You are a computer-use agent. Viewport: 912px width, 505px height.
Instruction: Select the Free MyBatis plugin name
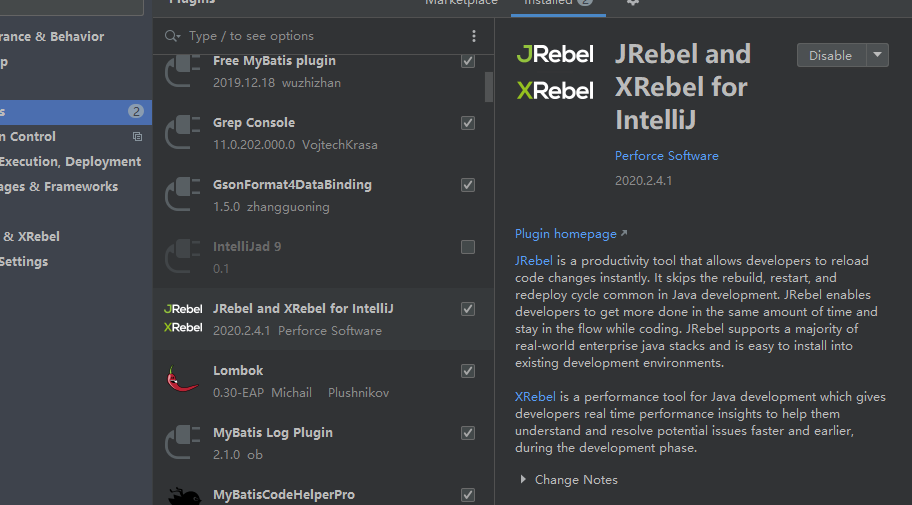click(x=274, y=61)
